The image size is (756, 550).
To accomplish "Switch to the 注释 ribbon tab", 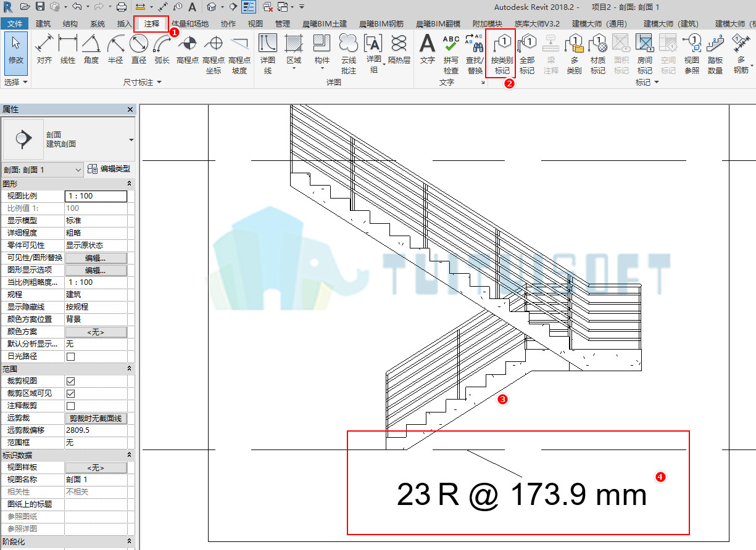I will [152, 24].
